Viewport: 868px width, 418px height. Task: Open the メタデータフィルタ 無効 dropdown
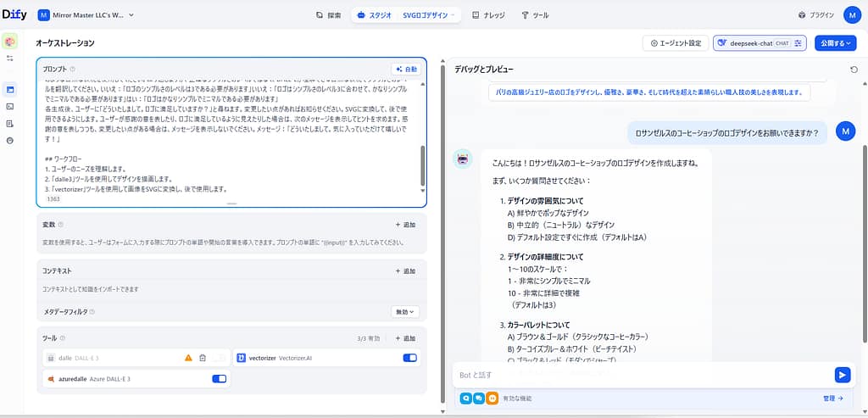405,312
